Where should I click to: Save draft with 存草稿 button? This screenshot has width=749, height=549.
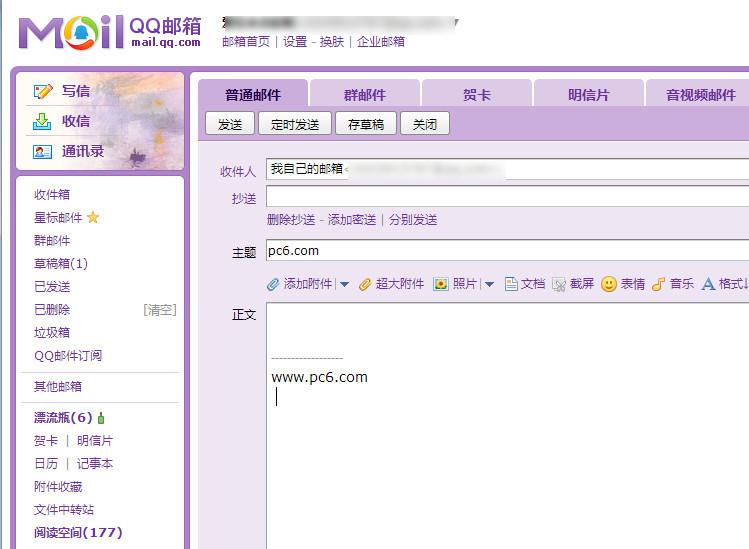point(366,124)
